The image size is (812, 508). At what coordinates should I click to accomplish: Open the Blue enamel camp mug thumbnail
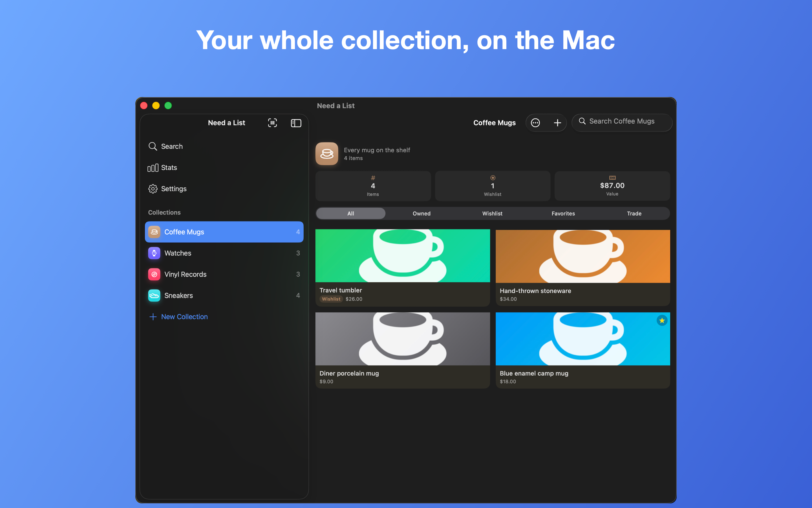(x=582, y=339)
